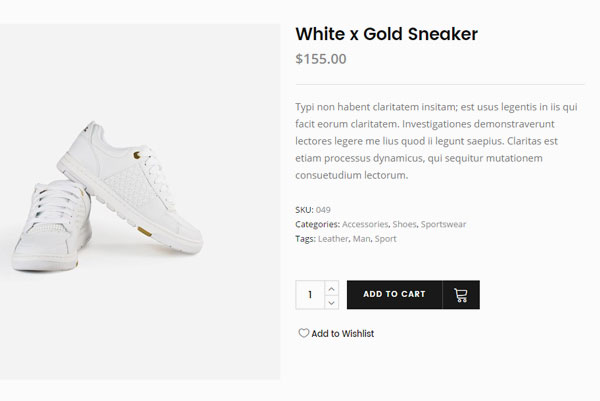Open the Shoes category link
This screenshot has height=401, width=600.
[404, 225]
